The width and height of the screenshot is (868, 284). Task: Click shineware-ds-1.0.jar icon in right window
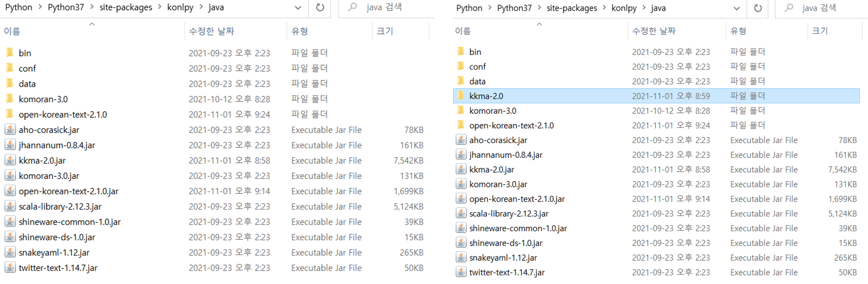point(461,243)
